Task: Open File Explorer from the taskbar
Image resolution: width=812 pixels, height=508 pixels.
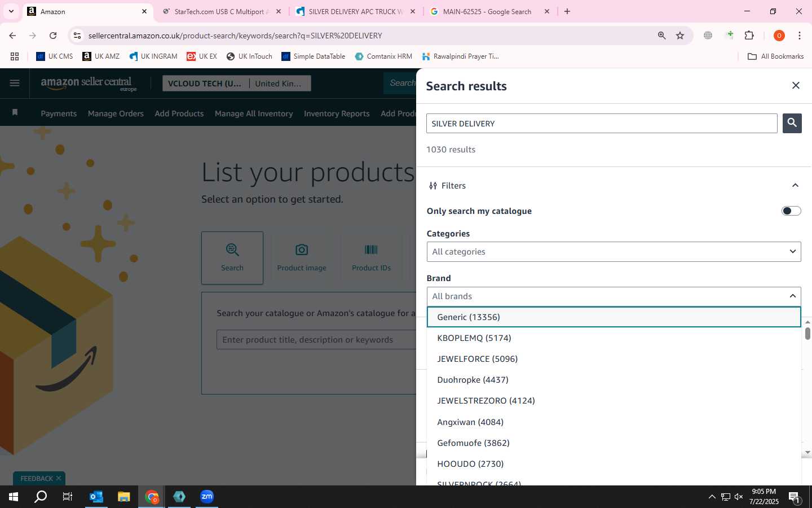Action: pyautogui.click(x=123, y=497)
